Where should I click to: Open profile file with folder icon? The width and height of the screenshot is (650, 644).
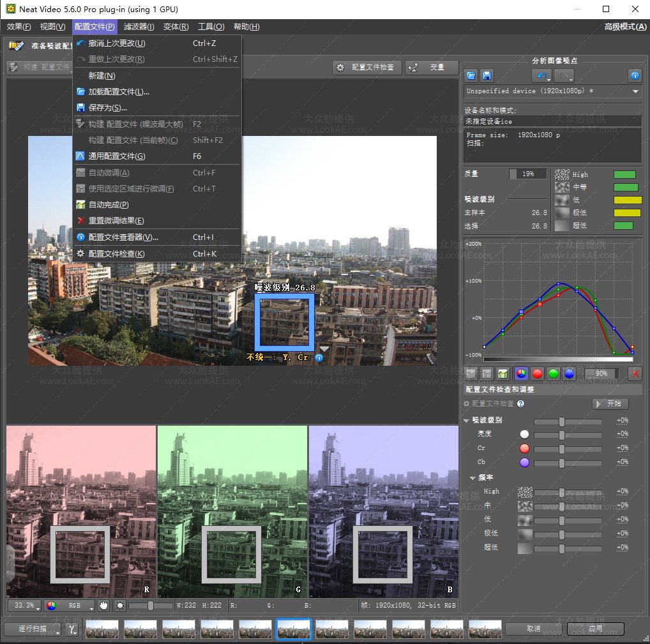tap(471, 75)
